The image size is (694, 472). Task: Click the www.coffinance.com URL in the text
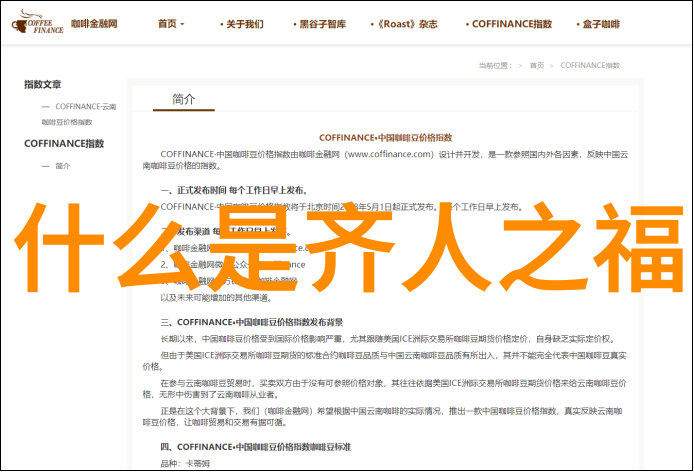pos(389,154)
